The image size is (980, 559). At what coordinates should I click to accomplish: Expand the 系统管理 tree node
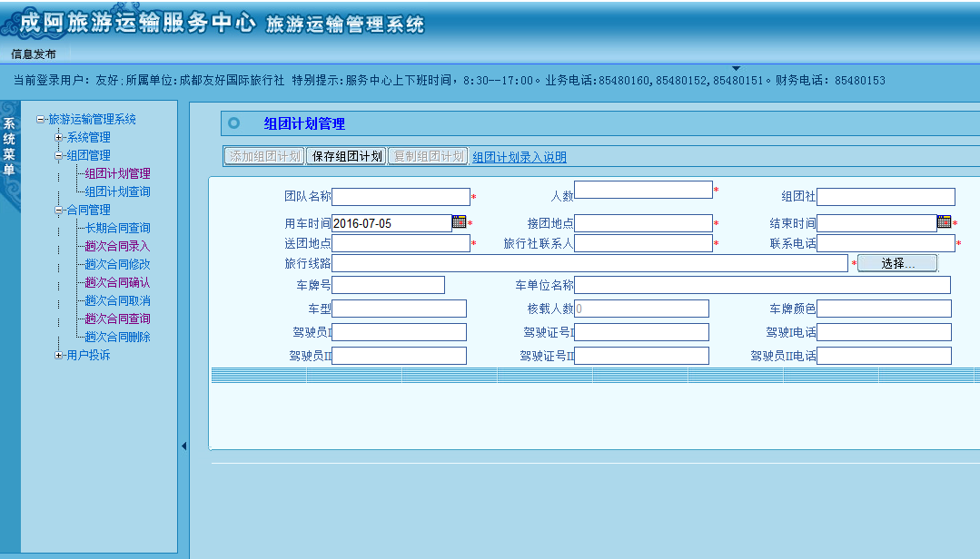point(59,138)
